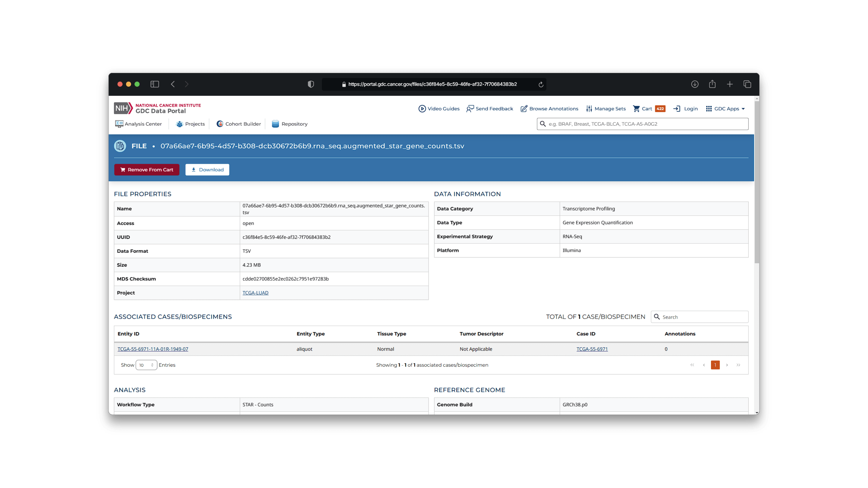Click the Manage Sets sliders icon
The image size is (868, 488).
[x=589, y=108]
